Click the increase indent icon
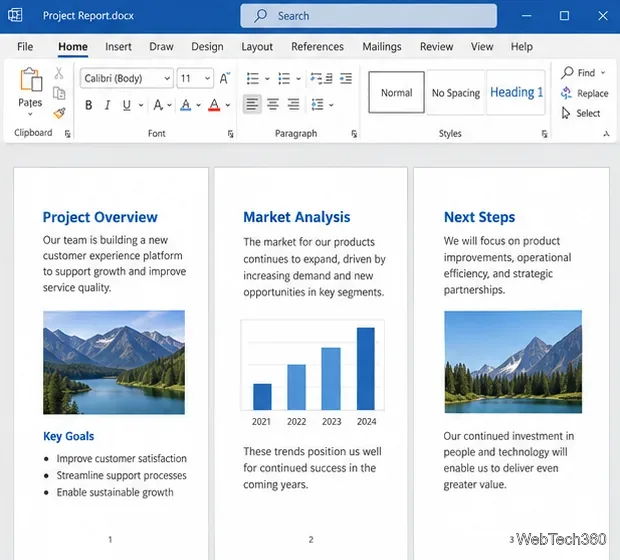Viewport: 620px width, 560px height. (x=346, y=78)
